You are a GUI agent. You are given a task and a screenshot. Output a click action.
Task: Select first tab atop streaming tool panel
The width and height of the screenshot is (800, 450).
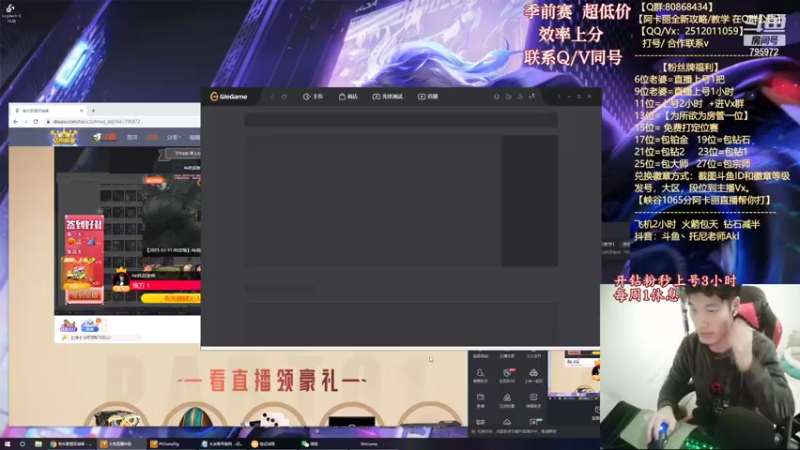[480, 356]
